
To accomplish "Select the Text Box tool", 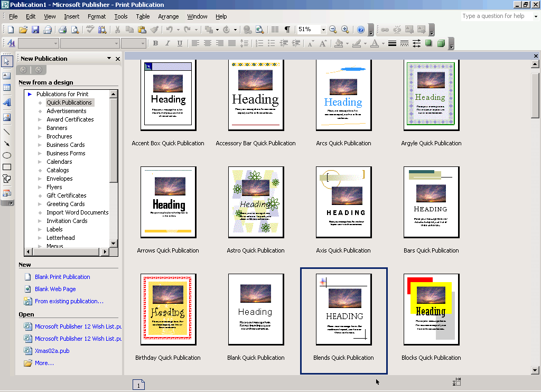I will [7, 76].
